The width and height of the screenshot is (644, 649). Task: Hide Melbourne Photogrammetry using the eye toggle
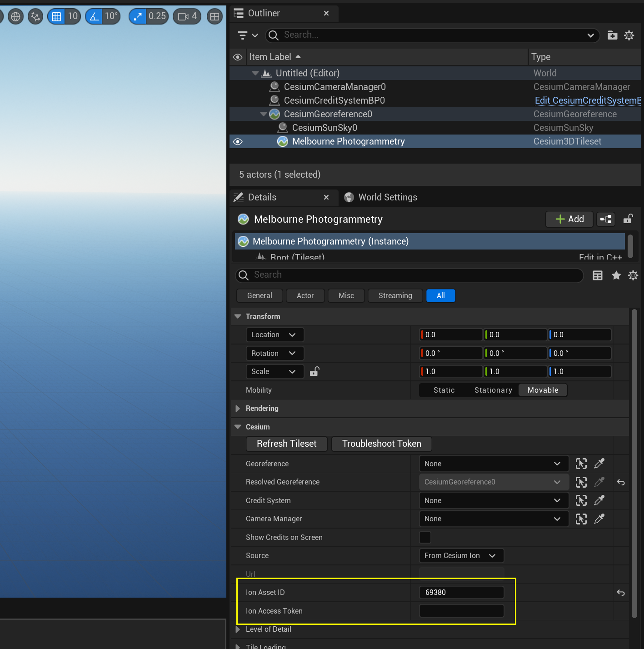coord(238,141)
